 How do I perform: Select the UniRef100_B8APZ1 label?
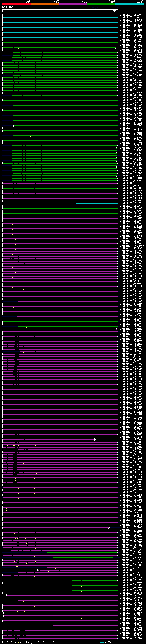tap(131, 42)
